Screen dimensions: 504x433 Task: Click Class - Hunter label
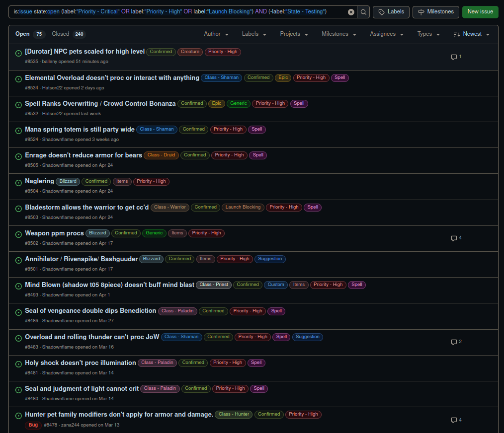point(234,414)
